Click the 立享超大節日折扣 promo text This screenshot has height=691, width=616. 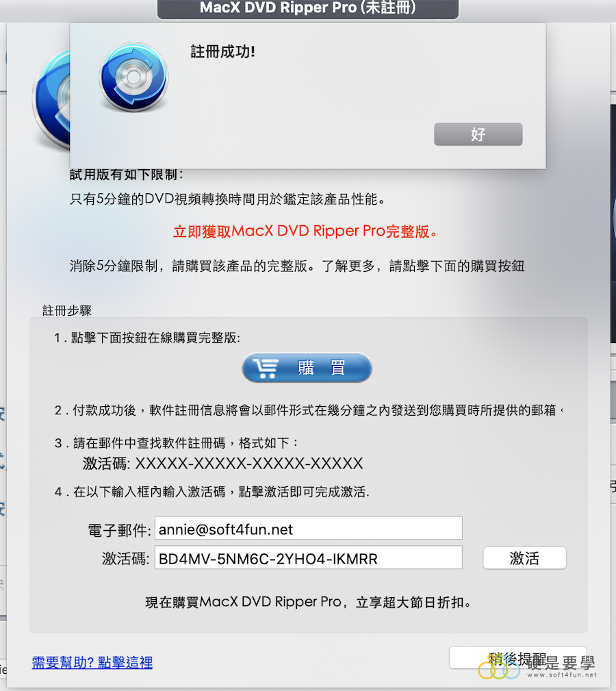tap(413, 602)
